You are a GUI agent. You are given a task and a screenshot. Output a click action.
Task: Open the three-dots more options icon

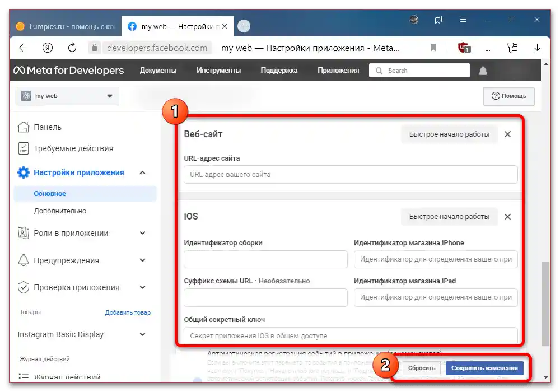(488, 49)
